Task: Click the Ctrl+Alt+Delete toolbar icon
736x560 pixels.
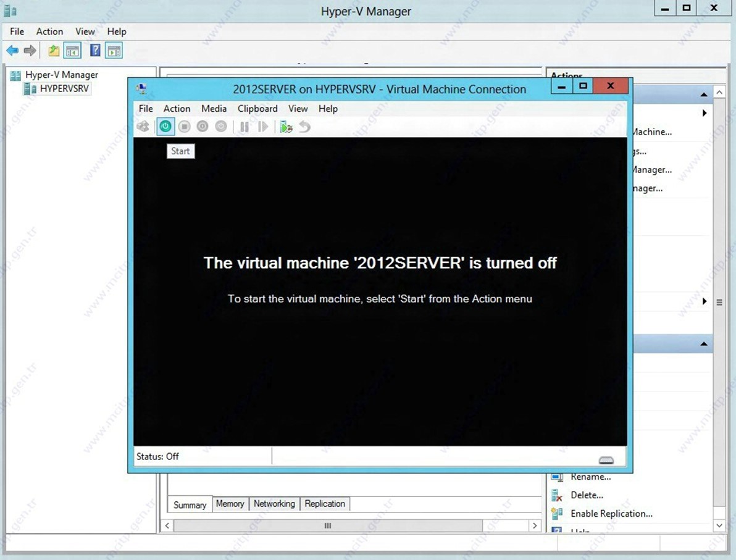Action: (x=143, y=127)
